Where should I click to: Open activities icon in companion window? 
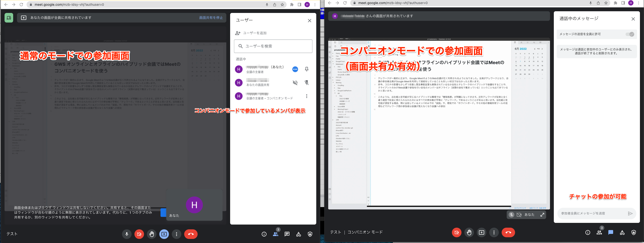click(x=622, y=232)
